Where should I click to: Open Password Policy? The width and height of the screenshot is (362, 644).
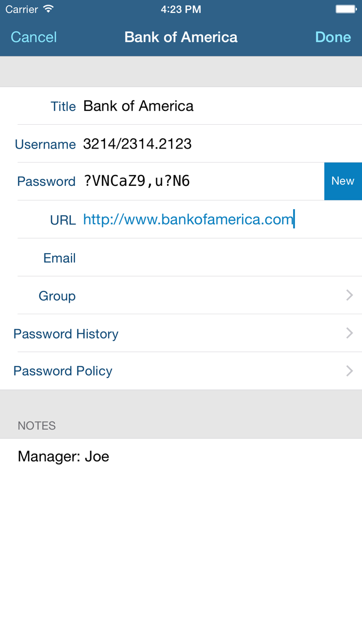coord(63,371)
